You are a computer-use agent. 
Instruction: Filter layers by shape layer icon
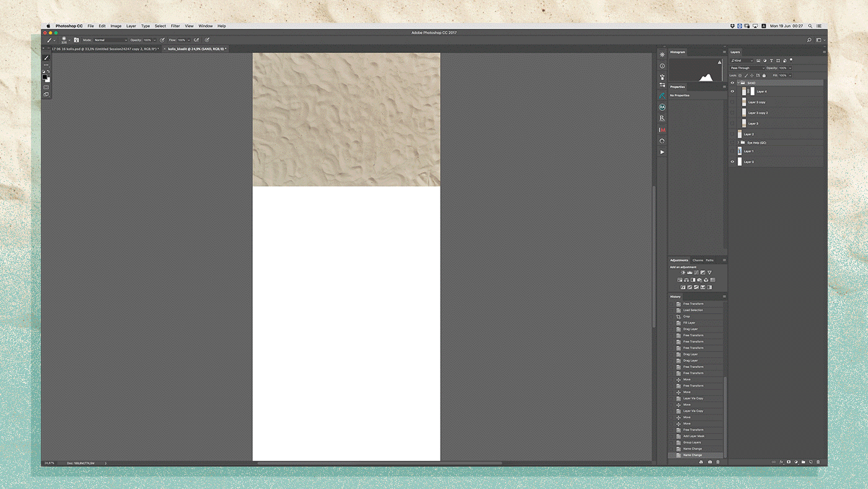[x=778, y=61]
